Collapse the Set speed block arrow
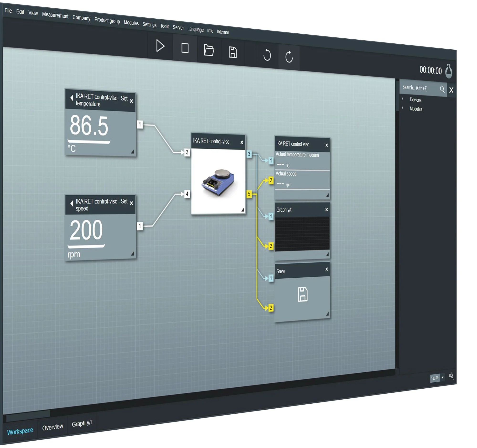The height and width of the screenshot is (448, 477). tap(72, 203)
